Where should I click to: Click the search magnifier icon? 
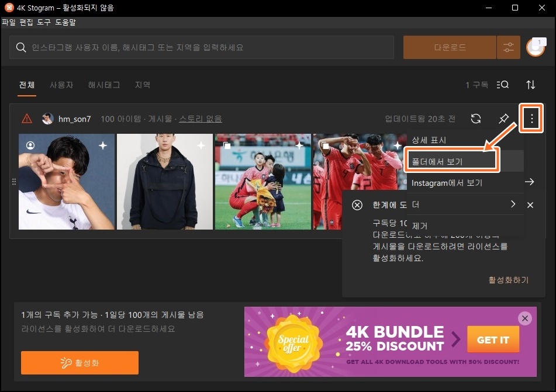[21, 47]
